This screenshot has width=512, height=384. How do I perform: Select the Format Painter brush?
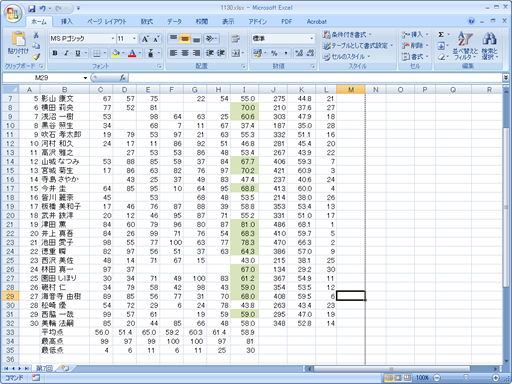pos(36,56)
